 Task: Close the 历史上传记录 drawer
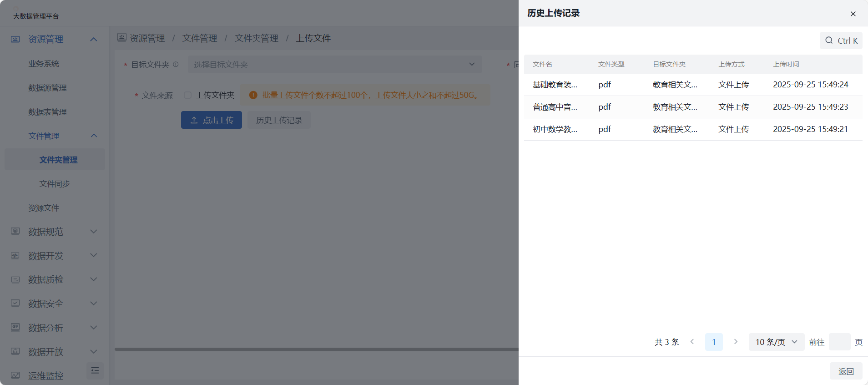pyautogui.click(x=853, y=14)
